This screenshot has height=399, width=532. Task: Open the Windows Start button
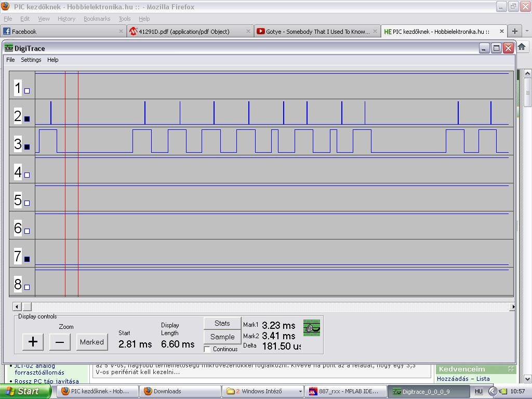(25, 391)
